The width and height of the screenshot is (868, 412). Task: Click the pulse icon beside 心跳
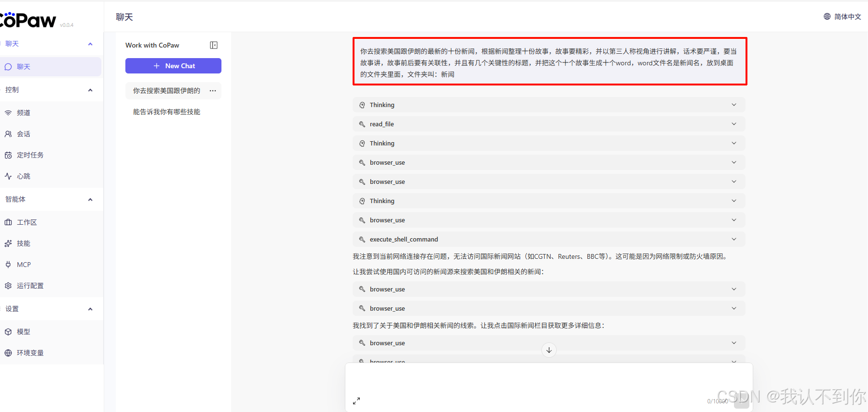8,176
